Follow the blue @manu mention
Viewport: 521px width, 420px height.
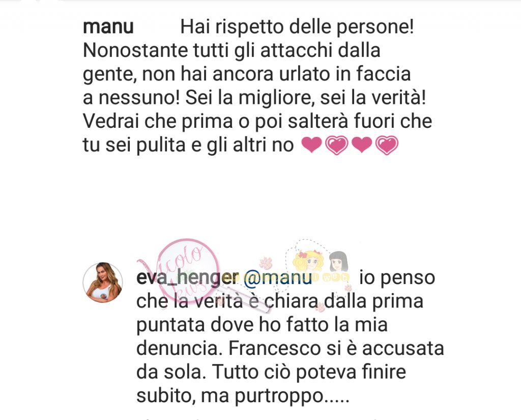278,277
